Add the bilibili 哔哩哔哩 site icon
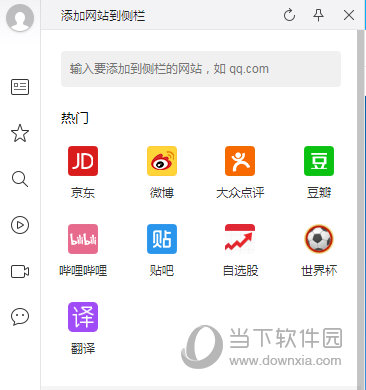This screenshot has height=390, width=366. (x=83, y=239)
